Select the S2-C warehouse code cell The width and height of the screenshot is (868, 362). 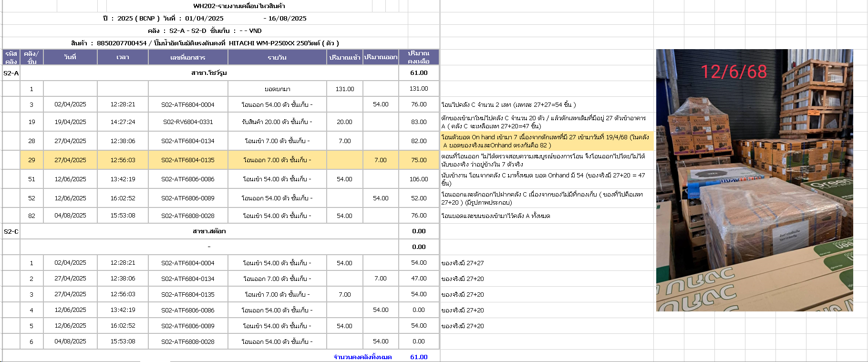coord(11,231)
